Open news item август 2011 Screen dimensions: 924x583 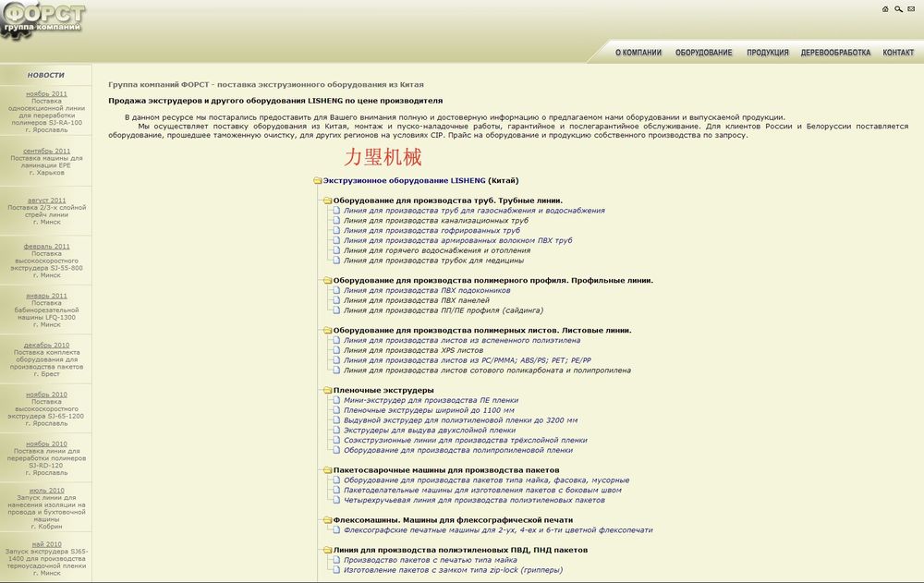pos(46,200)
